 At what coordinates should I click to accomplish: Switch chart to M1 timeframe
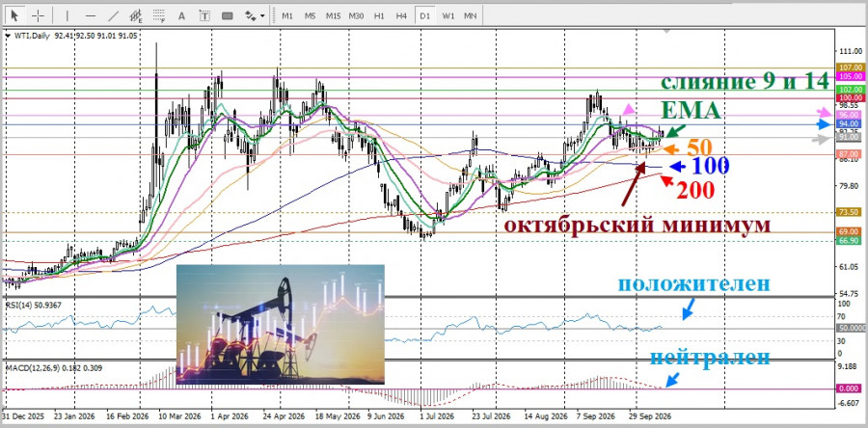point(287,15)
